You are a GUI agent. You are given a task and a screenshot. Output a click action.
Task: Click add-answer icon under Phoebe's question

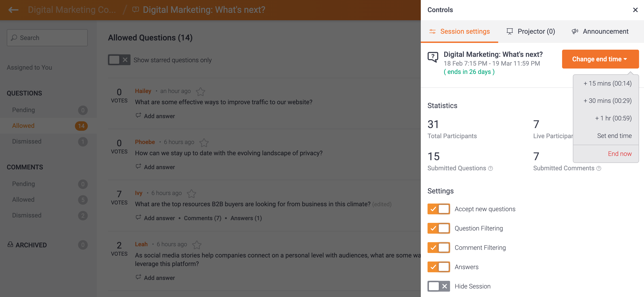pos(138,166)
